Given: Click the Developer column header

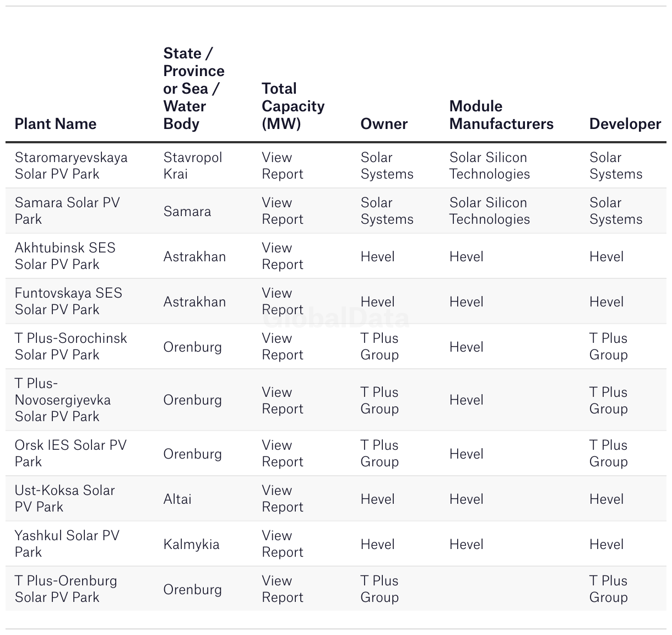Looking at the screenshot, I should tap(625, 123).
